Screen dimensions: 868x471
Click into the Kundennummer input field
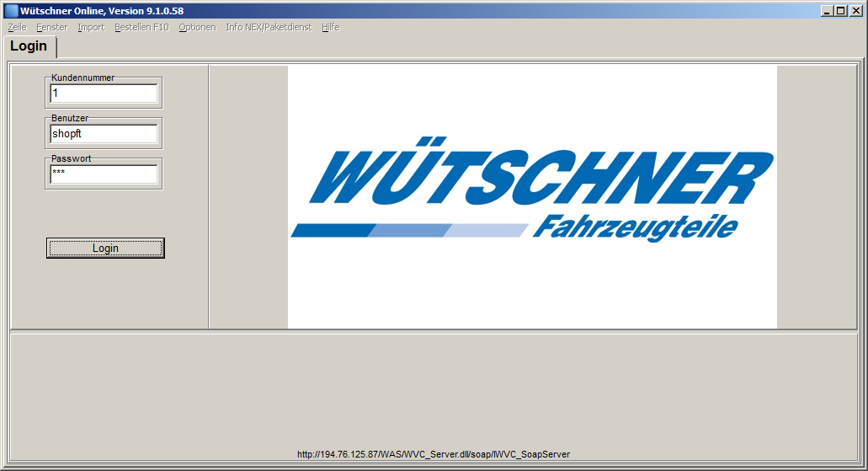[104, 94]
